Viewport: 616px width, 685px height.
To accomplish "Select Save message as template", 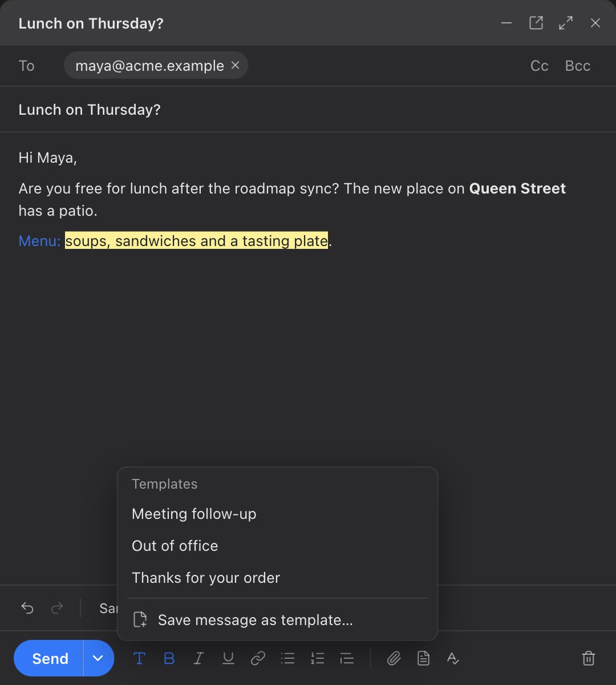I will tap(277, 620).
